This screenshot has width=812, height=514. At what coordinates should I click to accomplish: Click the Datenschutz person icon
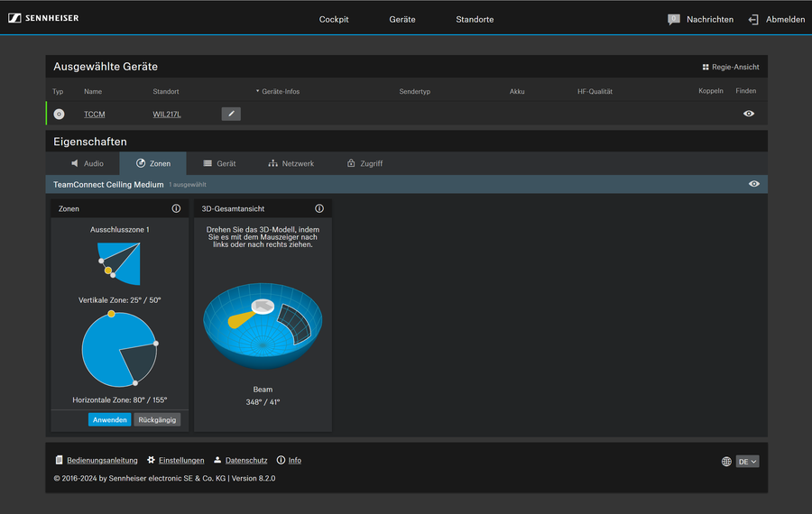[x=217, y=460]
